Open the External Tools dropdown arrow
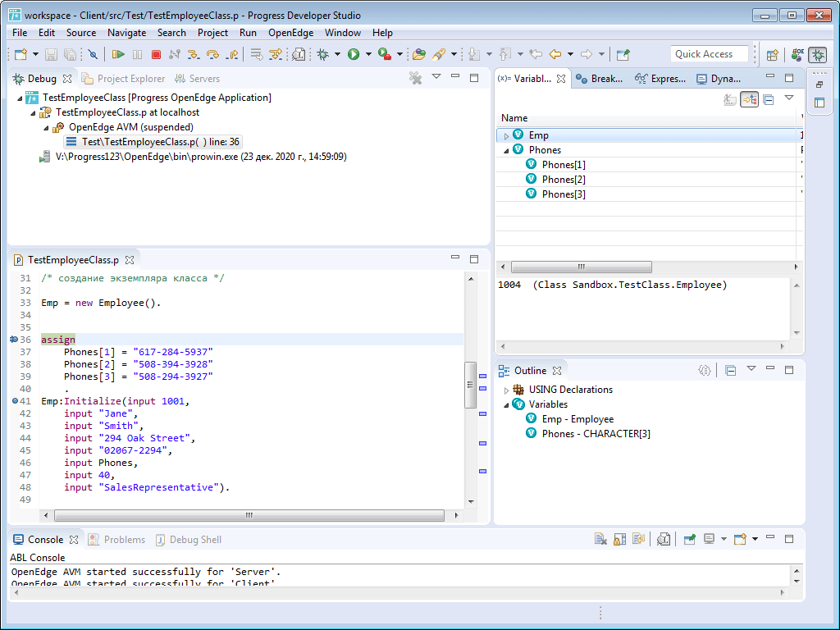The height and width of the screenshot is (630, 840). tap(399, 54)
